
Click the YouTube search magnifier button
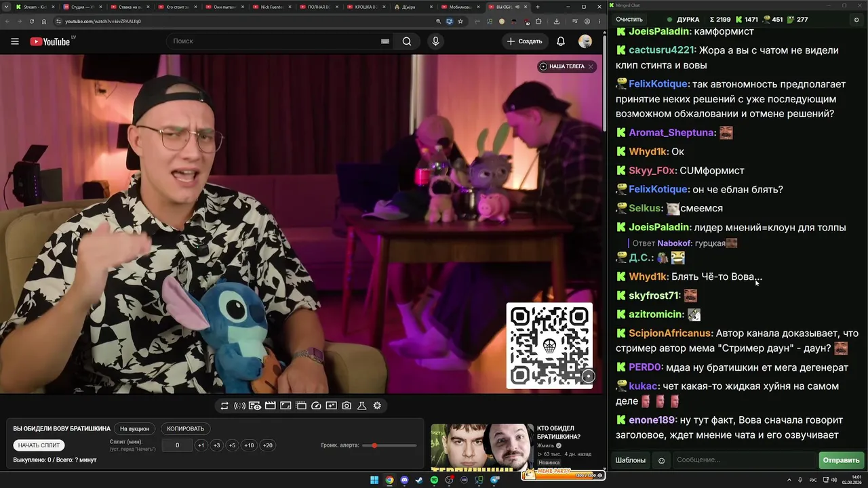point(407,41)
